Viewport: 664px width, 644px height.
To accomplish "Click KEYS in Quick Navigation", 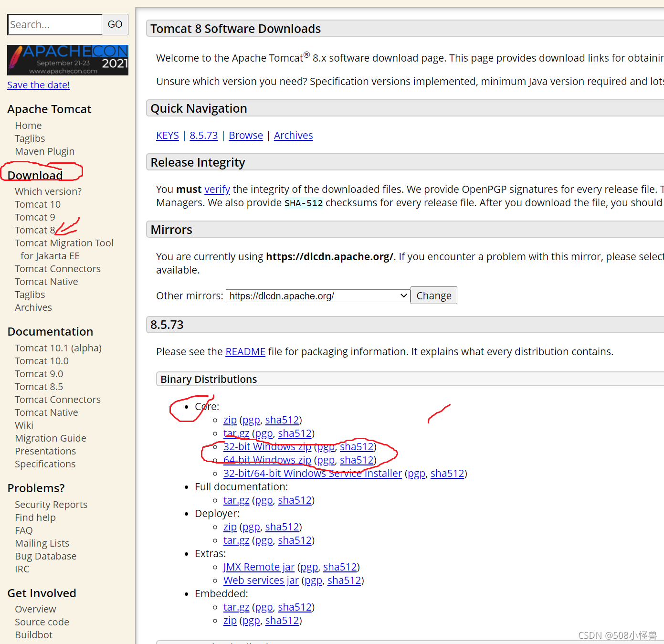I will [x=168, y=136].
